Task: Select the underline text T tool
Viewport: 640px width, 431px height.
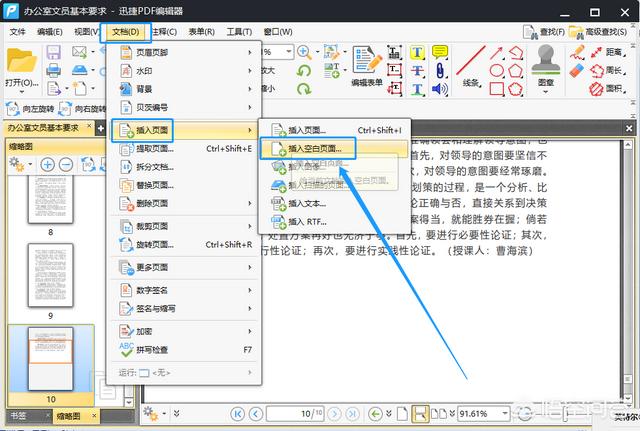Action: 417,89
